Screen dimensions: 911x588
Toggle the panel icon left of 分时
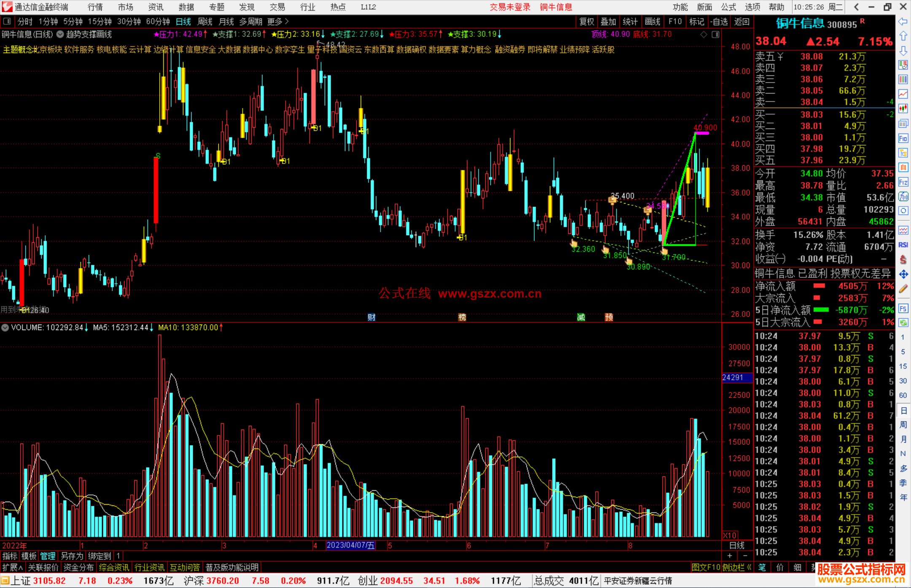point(7,21)
